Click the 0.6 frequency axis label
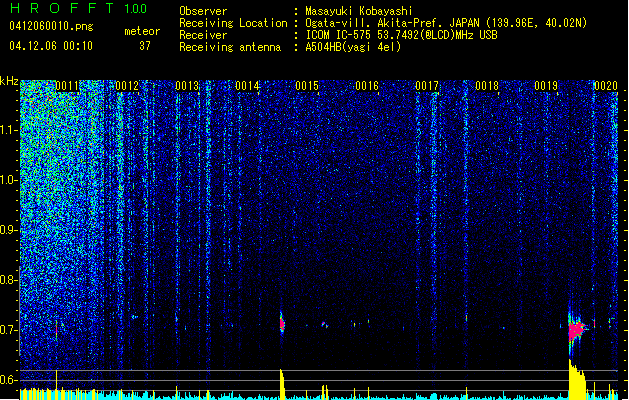The height and width of the screenshot is (400, 629). pos(8,380)
